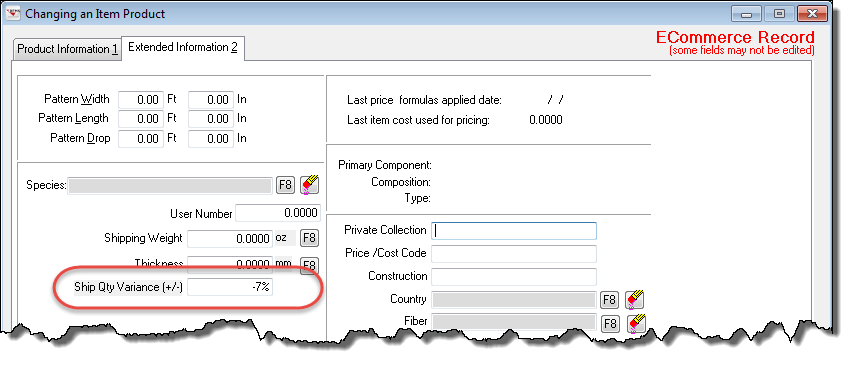Clear the Country field with eraser icon
The image size is (848, 365).
[x=634, y=299]
